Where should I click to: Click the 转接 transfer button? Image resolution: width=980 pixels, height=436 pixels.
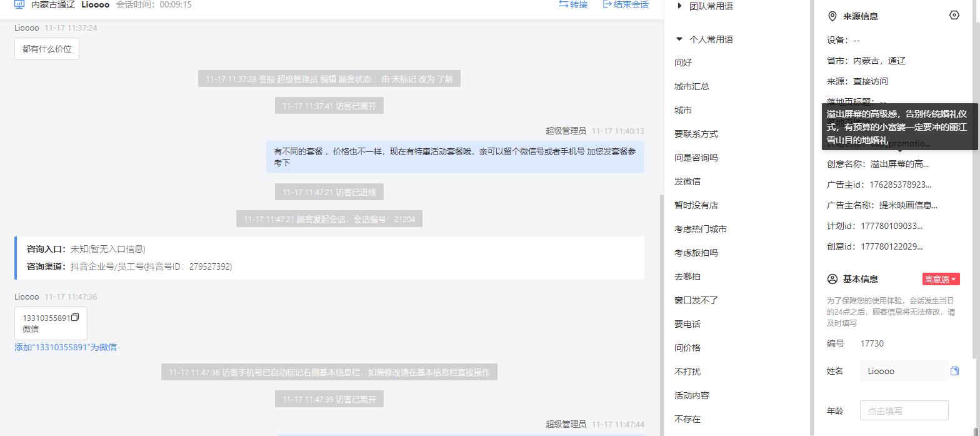[x=573, y=4]
